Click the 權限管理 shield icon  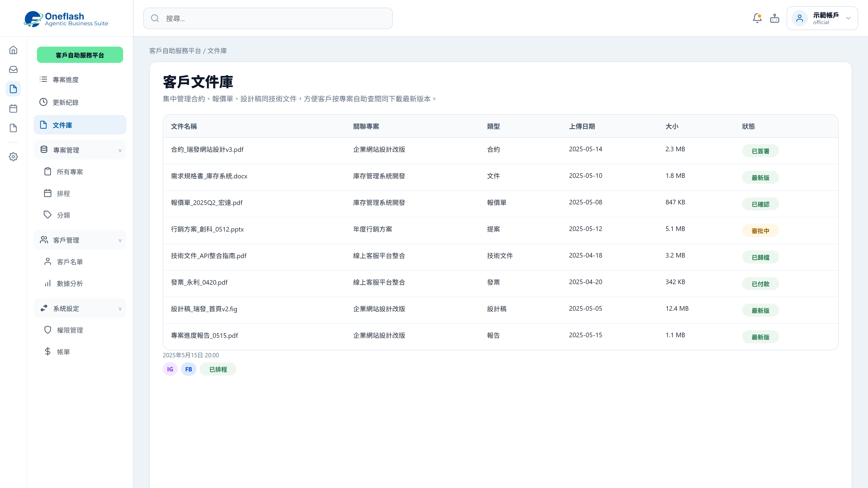[x=48, y=330]
